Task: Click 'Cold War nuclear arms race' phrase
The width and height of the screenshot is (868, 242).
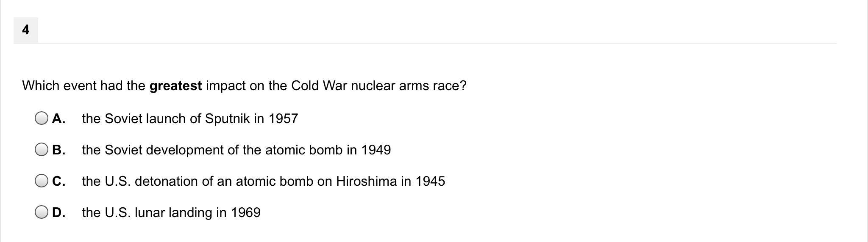Action: coord(375,86)
